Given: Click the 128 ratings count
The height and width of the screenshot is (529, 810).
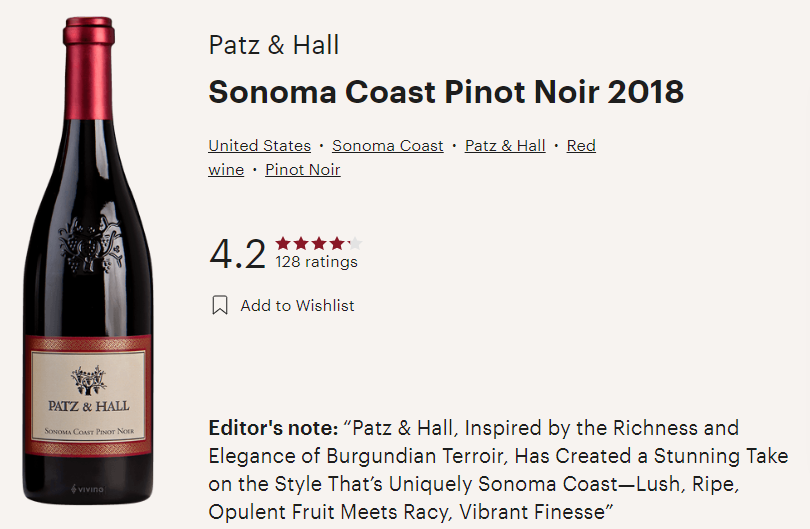Looking at the screenshot, I should click(x=316, y=263).
